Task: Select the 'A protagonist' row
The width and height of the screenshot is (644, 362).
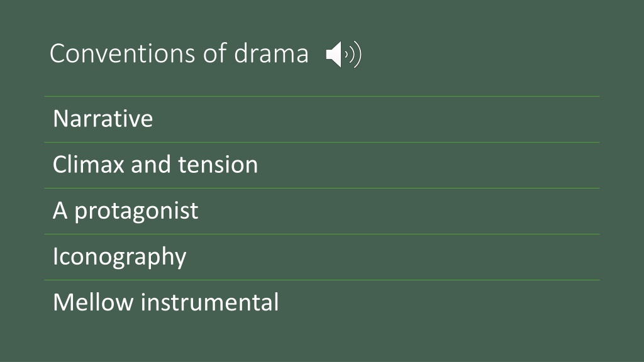Action: (322, 211)
